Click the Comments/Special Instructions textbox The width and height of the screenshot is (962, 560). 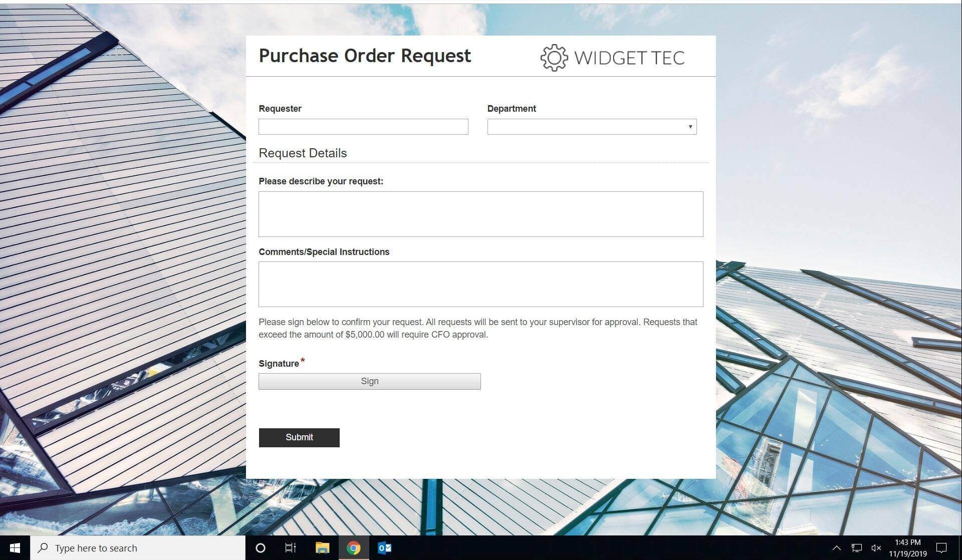480,284
